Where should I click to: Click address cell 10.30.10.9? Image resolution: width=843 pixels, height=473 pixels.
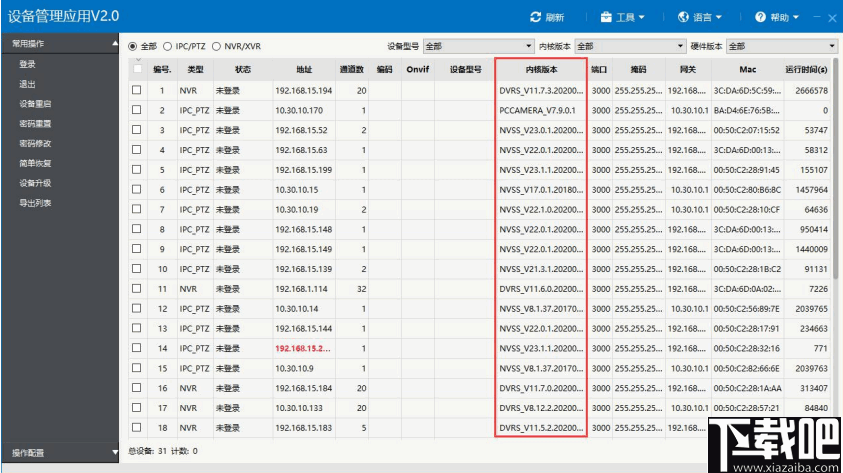295,368
